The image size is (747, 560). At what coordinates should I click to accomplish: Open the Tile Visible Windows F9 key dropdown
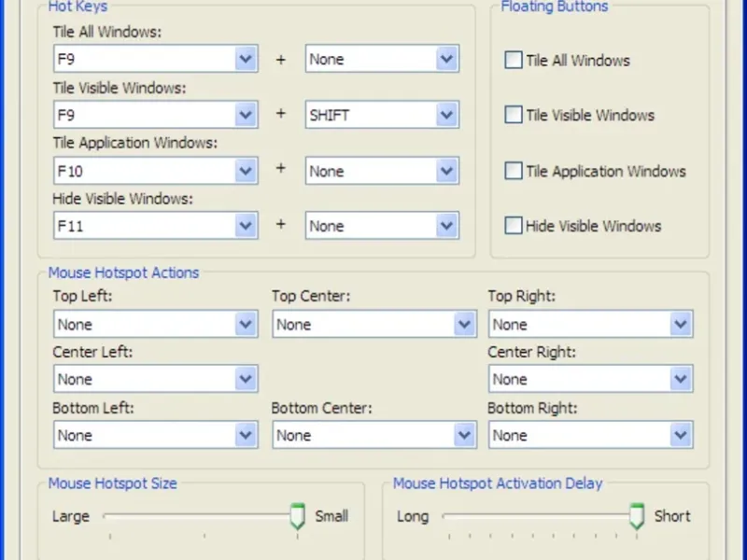(x=246, y=116)
